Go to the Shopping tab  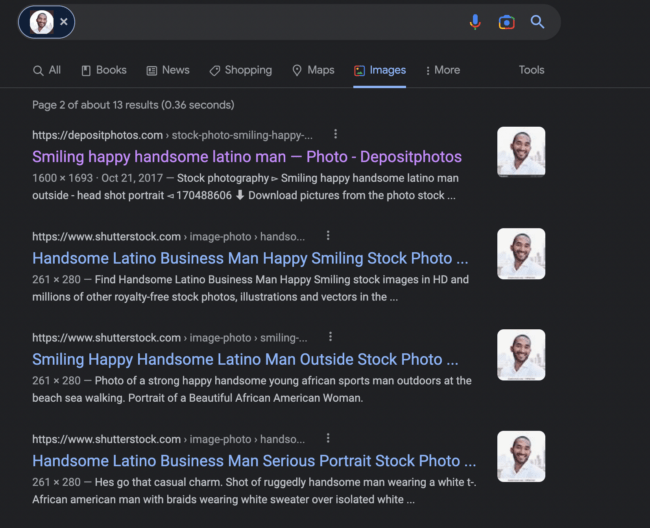(240, 70)
